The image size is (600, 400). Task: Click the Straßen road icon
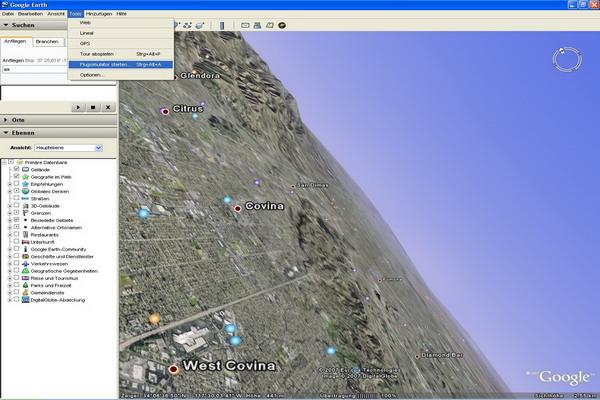click(x=25, y=198)
